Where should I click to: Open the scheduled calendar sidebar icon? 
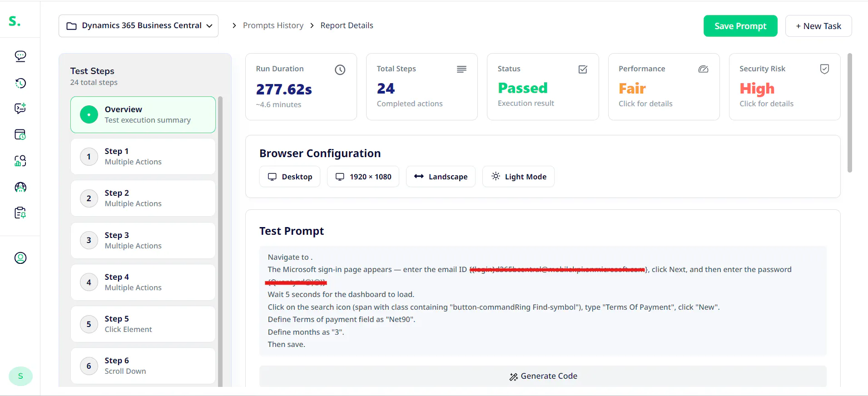pos(20,134)
